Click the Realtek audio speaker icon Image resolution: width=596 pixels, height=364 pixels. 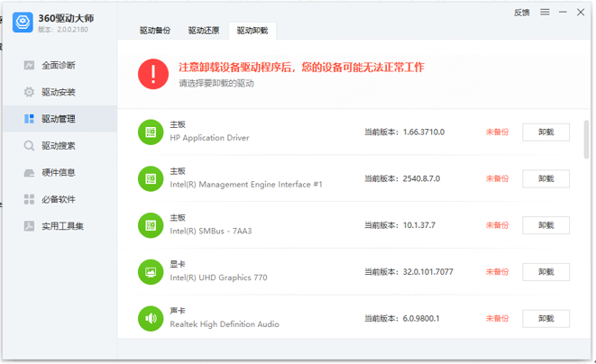151,318
